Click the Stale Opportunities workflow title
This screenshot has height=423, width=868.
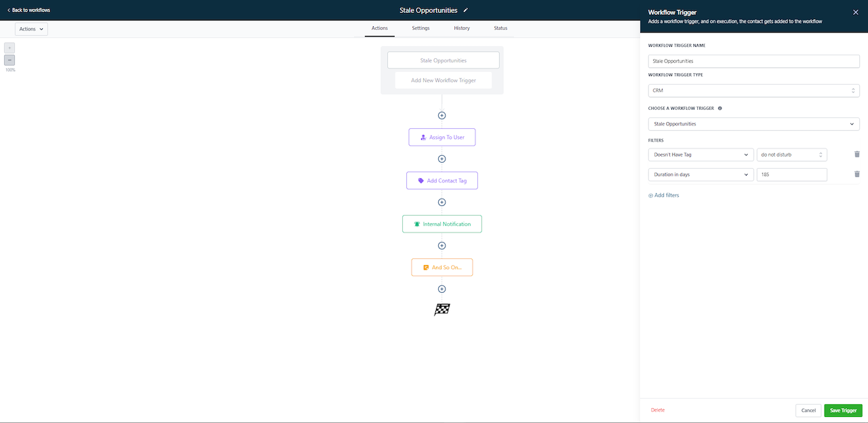(429, 10)
